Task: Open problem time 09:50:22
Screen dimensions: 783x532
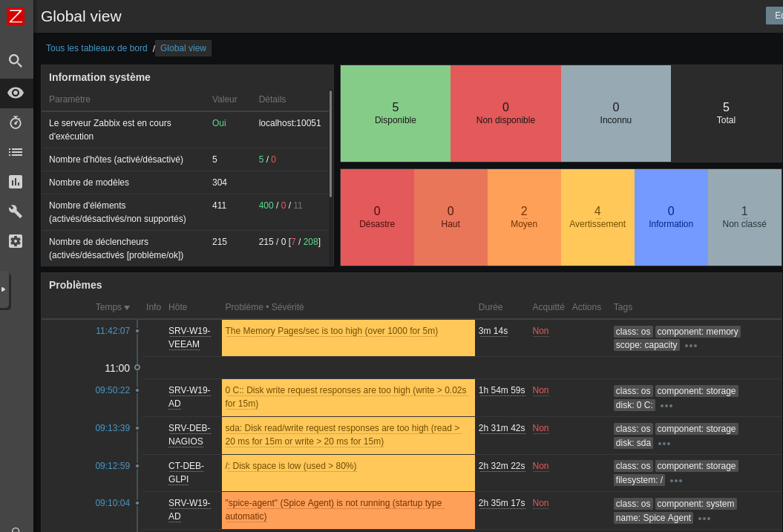Action: (x=113, y=390)
